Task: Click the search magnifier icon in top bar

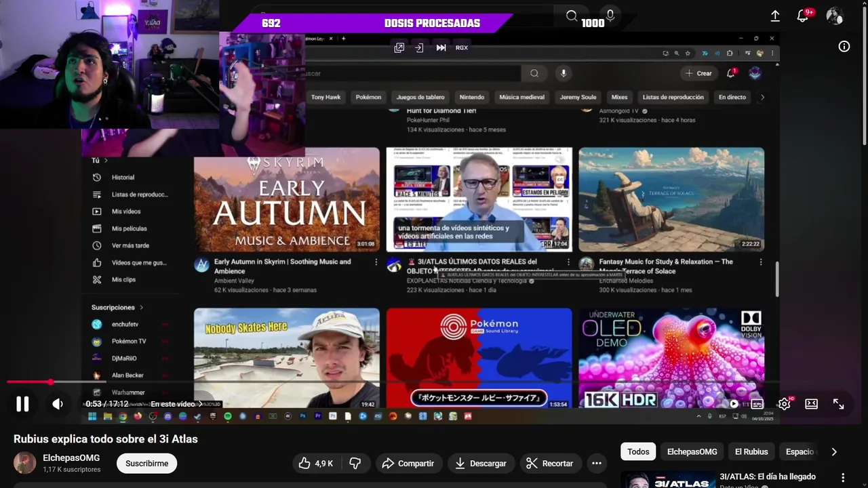Action: (572, 16)
